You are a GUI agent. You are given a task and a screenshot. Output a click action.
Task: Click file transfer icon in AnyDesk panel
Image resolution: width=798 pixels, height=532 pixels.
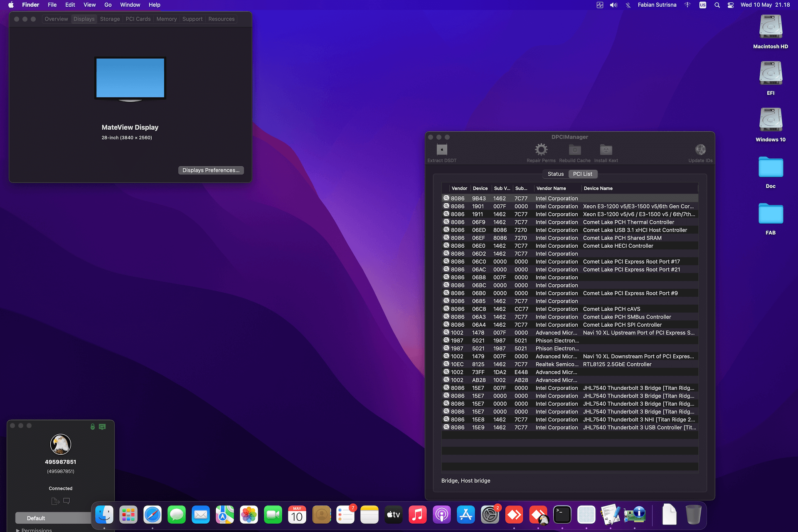(x=55, y=501)
